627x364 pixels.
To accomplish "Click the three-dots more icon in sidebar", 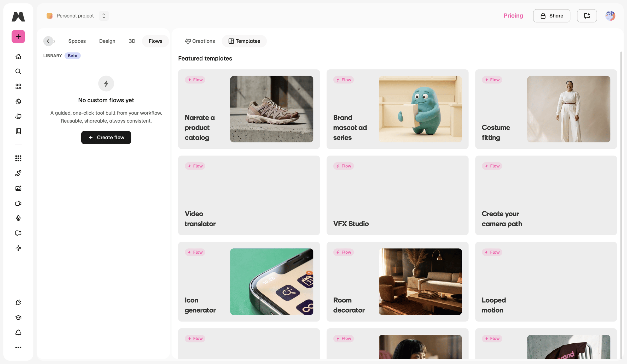I will pyautogui.click(x=18, y=348).
